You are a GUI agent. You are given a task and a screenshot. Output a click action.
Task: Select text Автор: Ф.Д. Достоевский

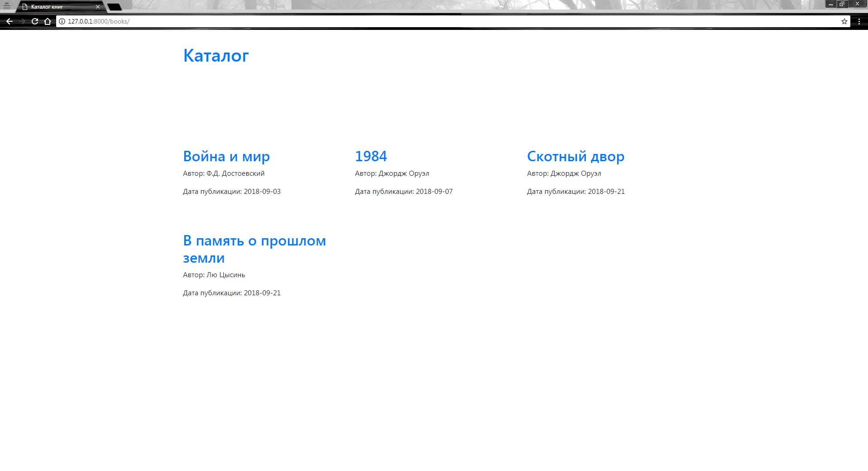tap(224, 173)
